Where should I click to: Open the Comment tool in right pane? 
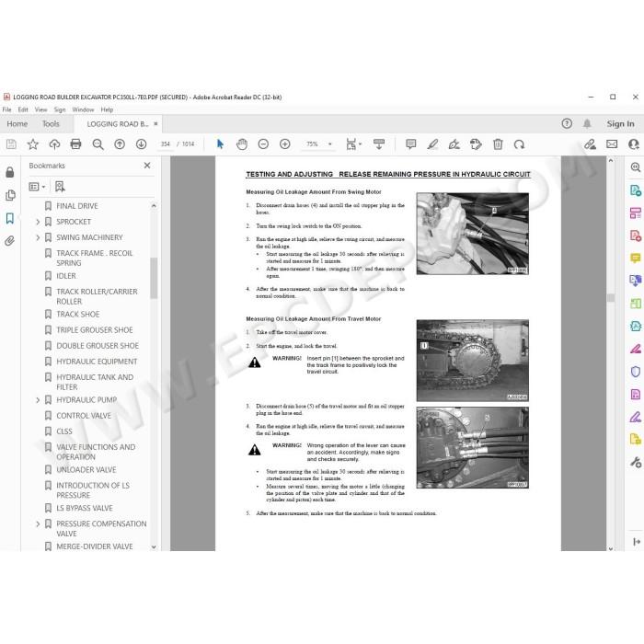coord(635,258)
